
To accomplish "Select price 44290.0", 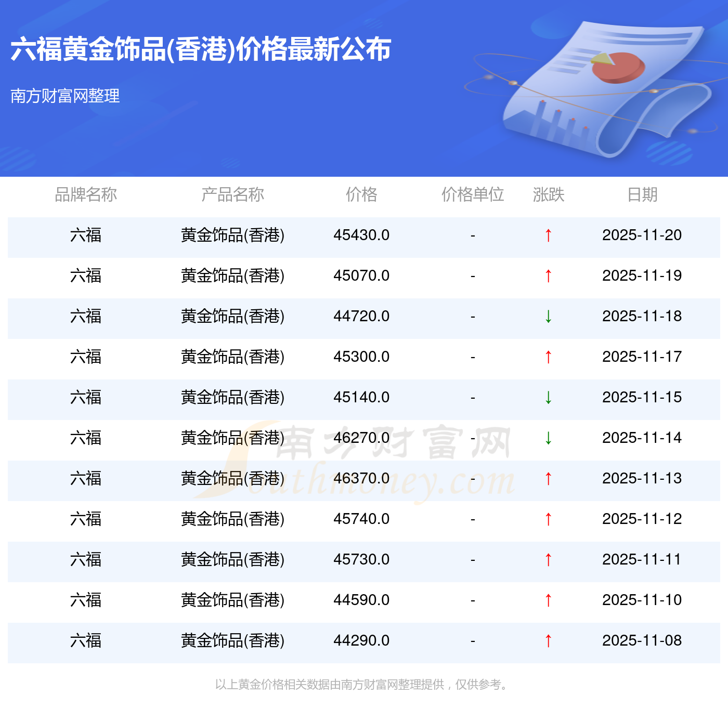I will 361,640.
